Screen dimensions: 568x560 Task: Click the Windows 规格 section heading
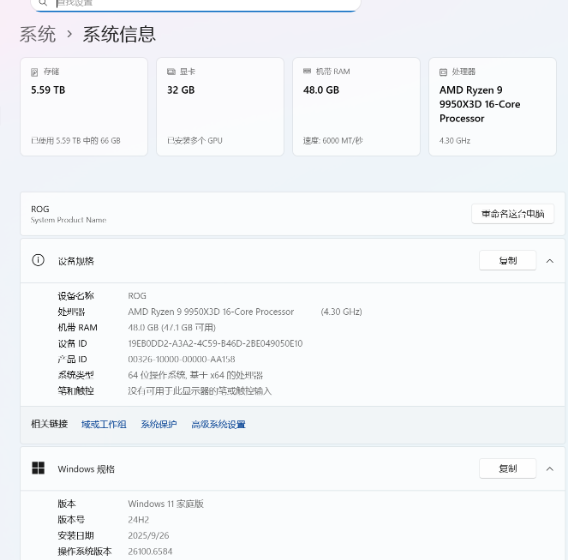[x=86, y=469]
